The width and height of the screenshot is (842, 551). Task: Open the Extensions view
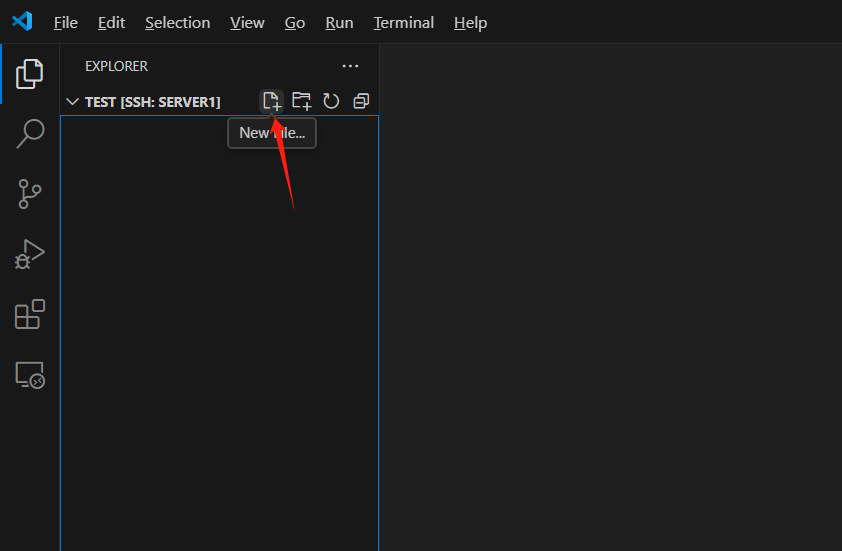click(30, 314)
